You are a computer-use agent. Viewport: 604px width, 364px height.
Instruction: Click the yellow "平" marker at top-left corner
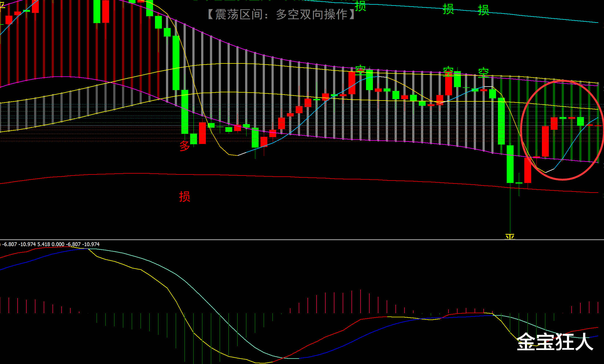[x=2, y=5]
